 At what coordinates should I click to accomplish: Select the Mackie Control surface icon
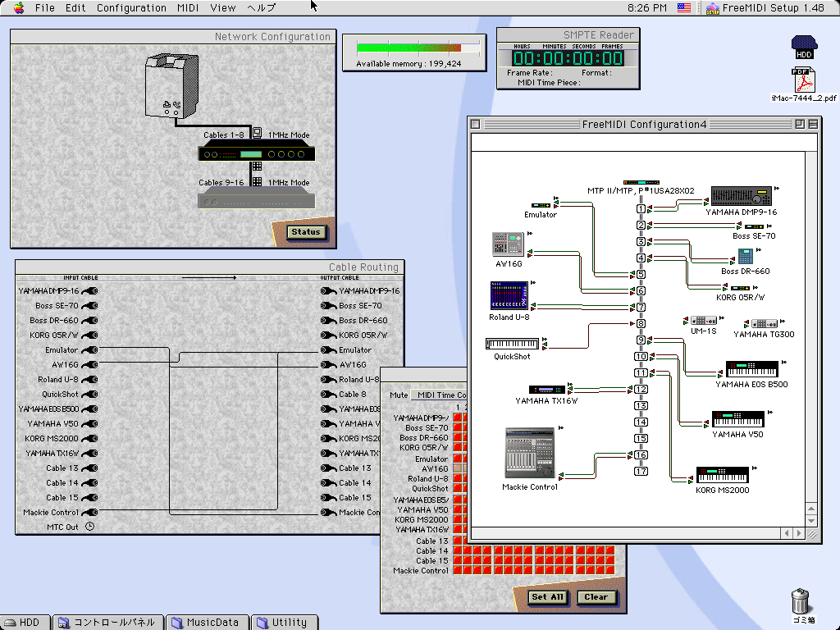tap(530, 453)
